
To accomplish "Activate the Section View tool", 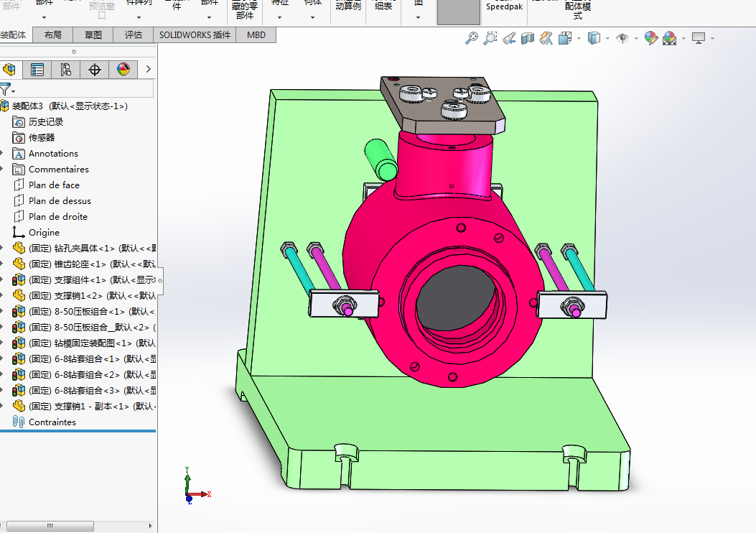I will pos(527,38).
